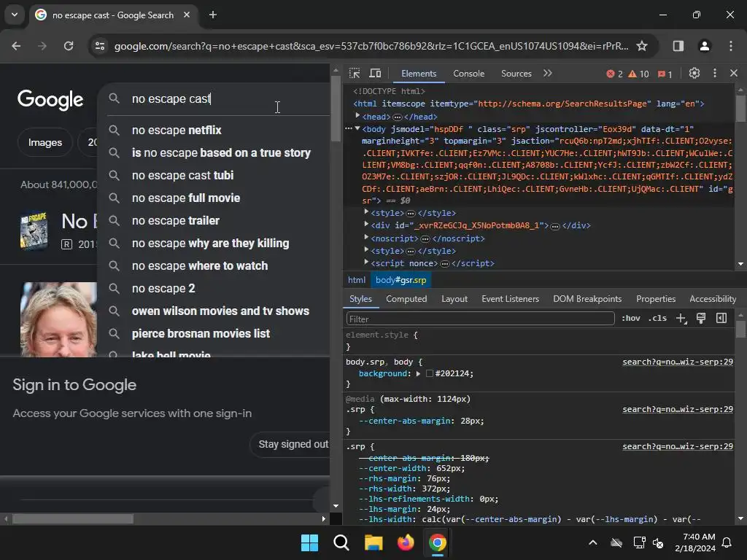The width and height of the screenshot is (747, 560).
Task: Focus the styles Filter input field
Action: 480,319
